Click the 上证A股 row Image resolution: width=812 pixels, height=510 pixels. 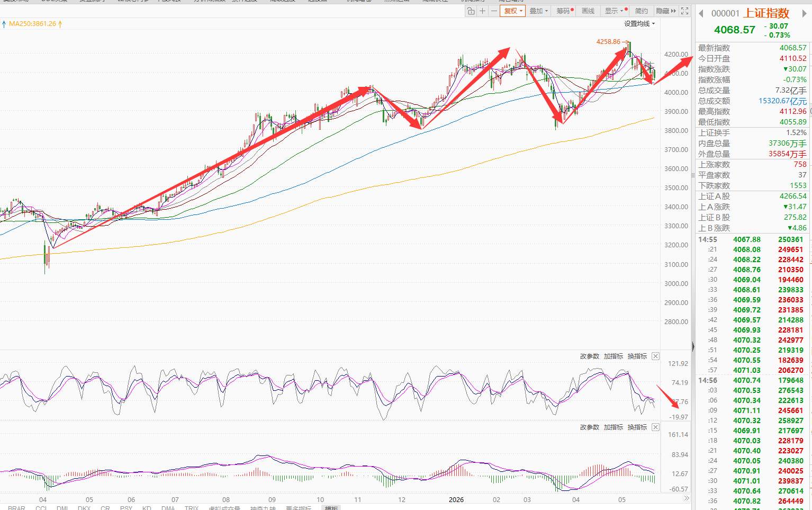coord(752,196)
